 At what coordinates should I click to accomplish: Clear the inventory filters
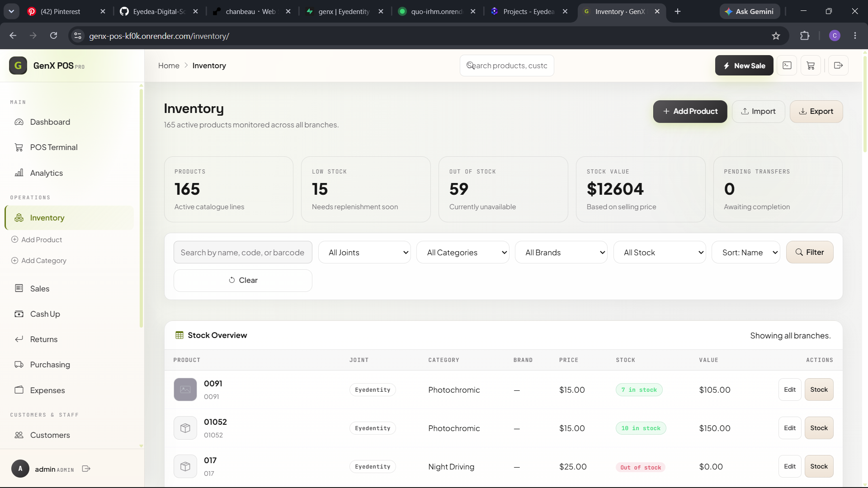243,280
